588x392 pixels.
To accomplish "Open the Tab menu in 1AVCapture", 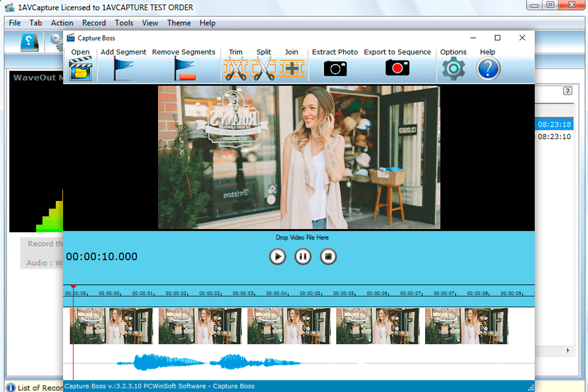I will [36, 23].
